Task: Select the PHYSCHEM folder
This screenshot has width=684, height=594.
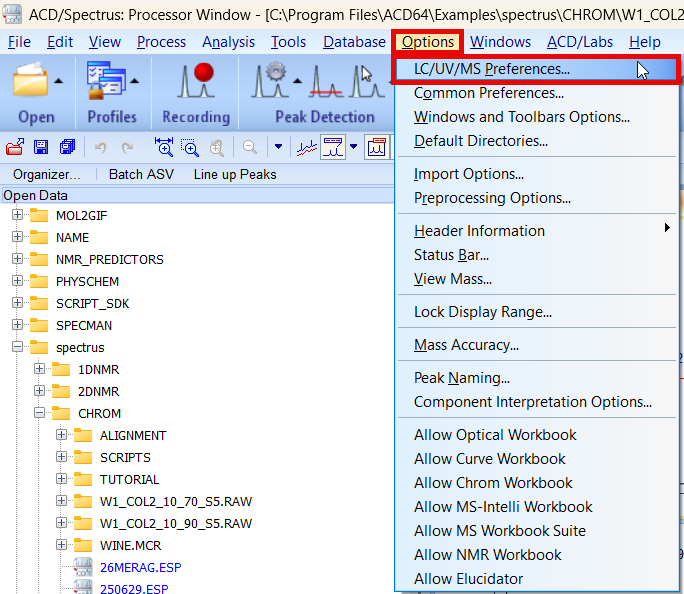Action: click(x=87, y=281)
